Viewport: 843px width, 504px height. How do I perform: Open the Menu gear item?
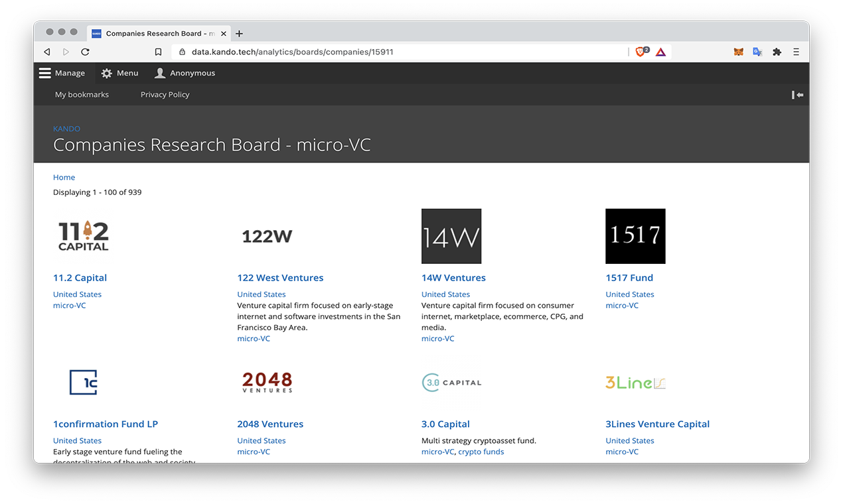click(119, 73)
